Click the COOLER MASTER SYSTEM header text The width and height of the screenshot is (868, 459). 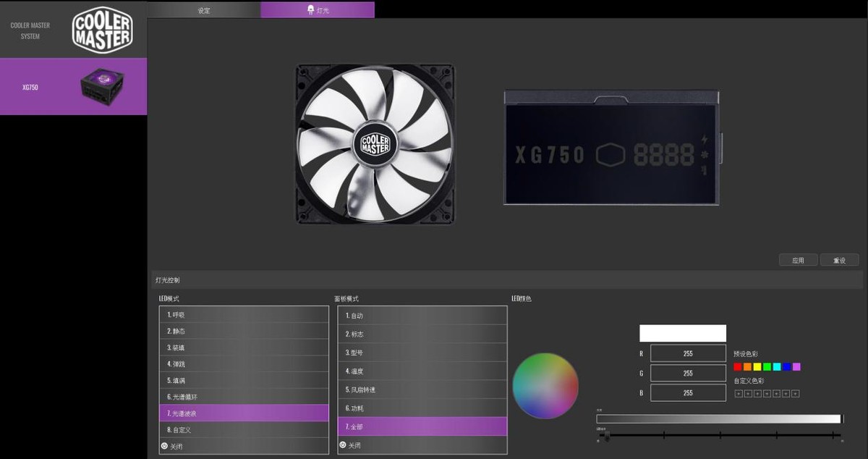(30, 30)
